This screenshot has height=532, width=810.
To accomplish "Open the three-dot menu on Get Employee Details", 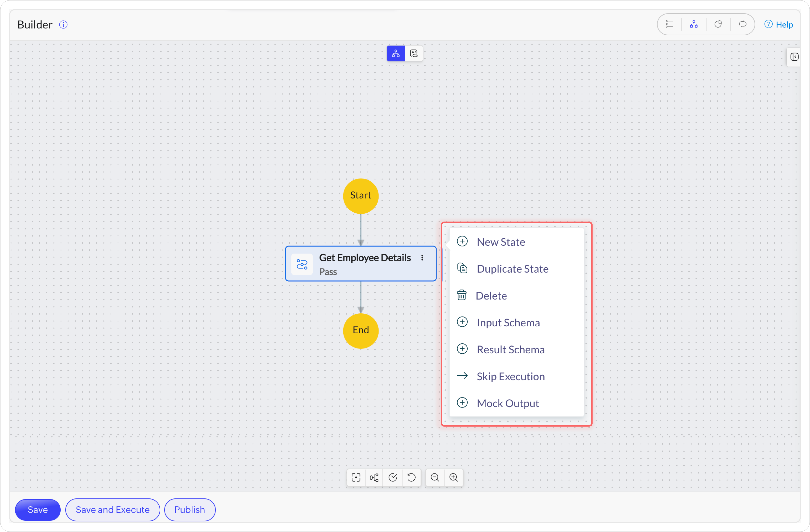I will point(422,258).
